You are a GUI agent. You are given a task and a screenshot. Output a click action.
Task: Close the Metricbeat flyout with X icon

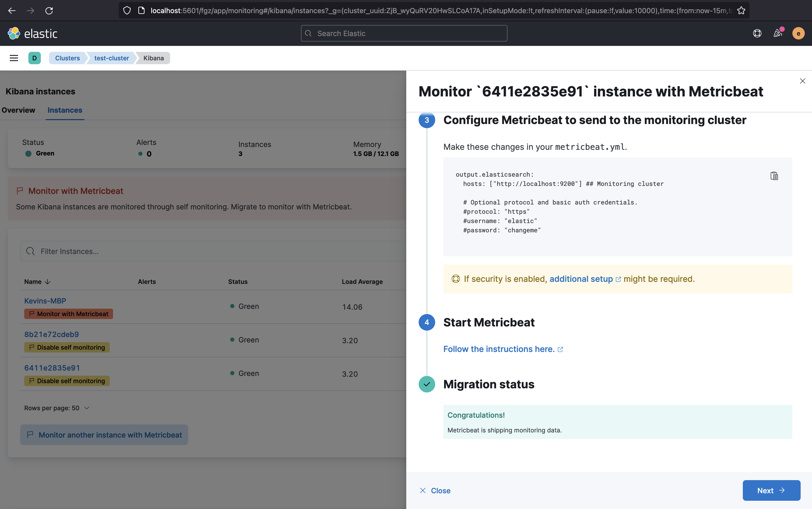[802, 81]
